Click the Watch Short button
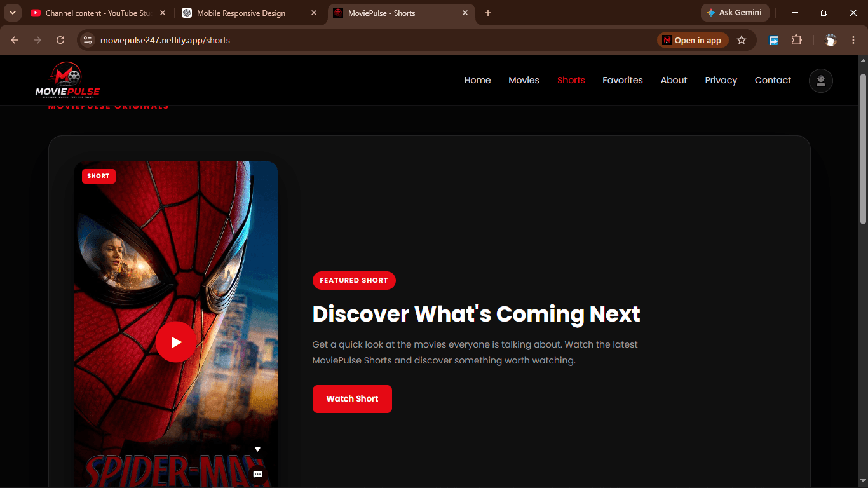The width and height of the screenshot is (868, 488). [352, 399]
